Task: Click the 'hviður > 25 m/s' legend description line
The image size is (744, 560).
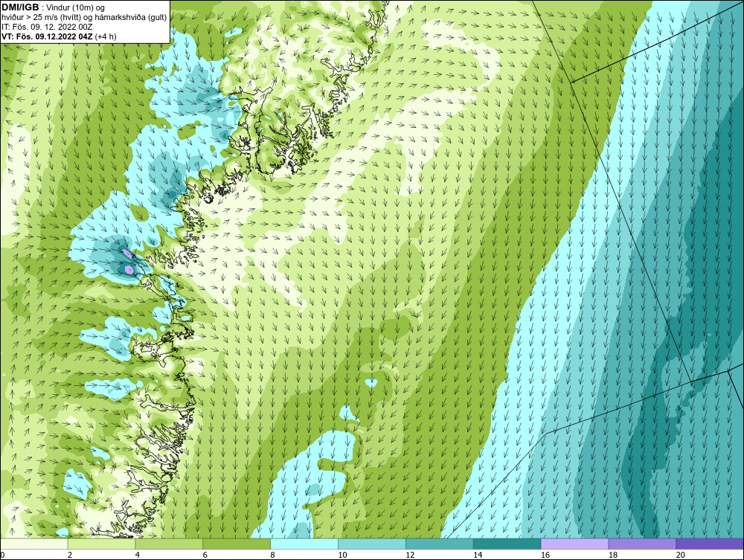Action: click(x=84, y=18)
